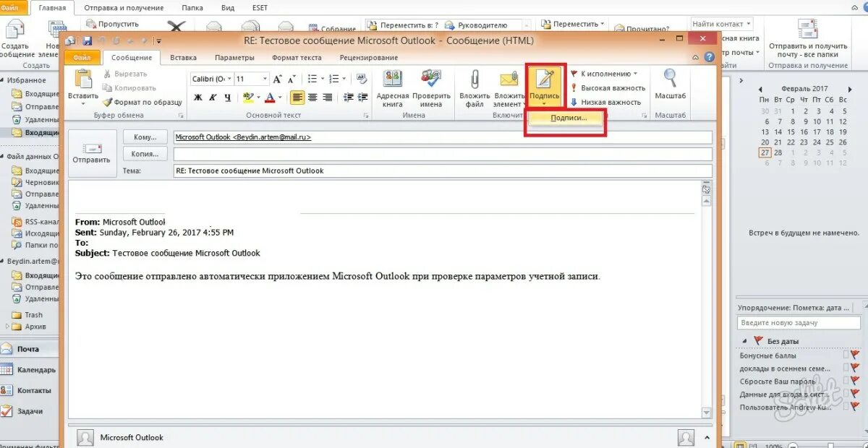Click Формат по образцу format painter
This screenshot has width=868, height=448.
[142, 103]
